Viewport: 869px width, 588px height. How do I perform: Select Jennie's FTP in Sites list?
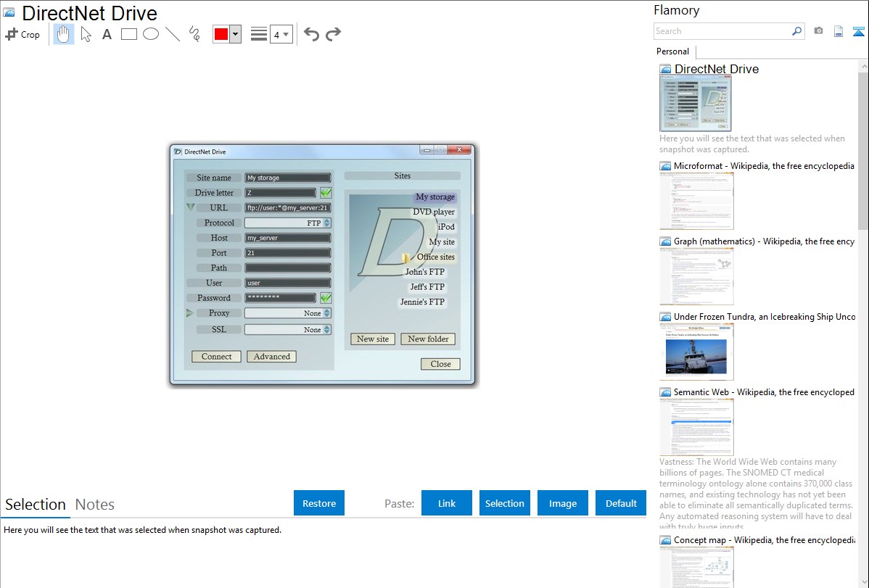pyautogui.click(x=422, y=302)
